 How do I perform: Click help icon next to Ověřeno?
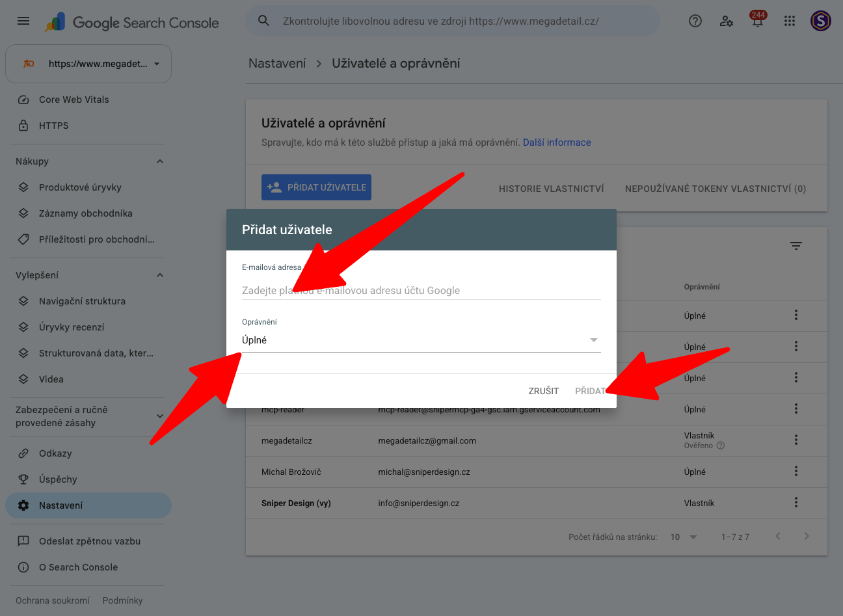point(721,446)
